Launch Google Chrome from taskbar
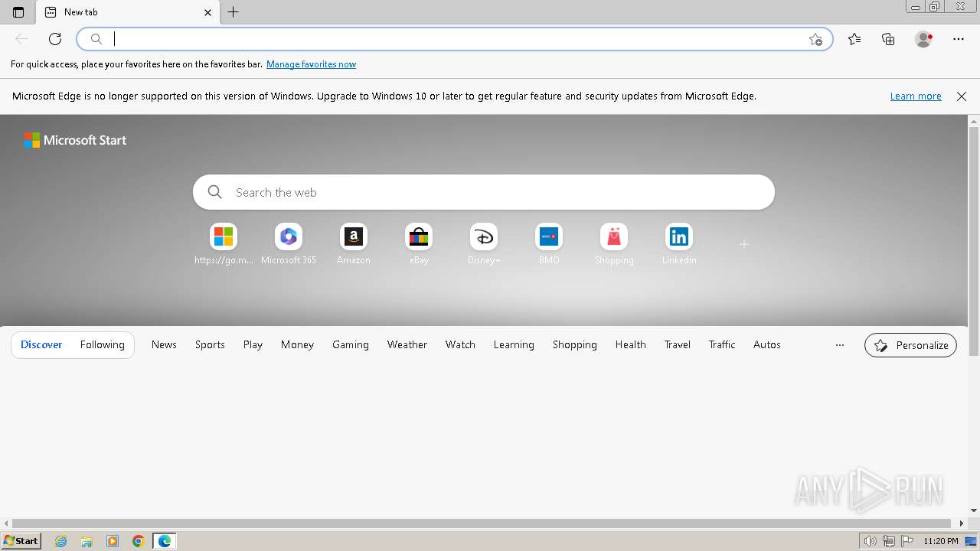 coord(139,541)
